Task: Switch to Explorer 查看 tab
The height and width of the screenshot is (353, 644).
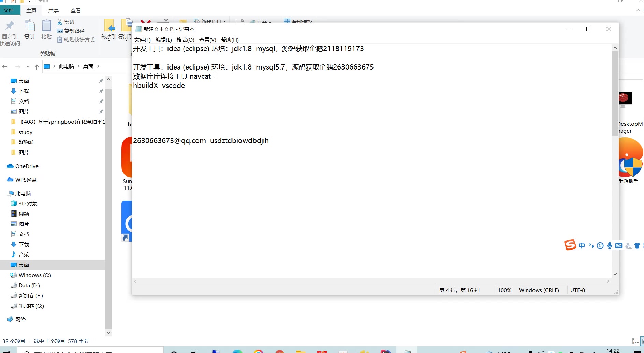Action: (76, 10)
